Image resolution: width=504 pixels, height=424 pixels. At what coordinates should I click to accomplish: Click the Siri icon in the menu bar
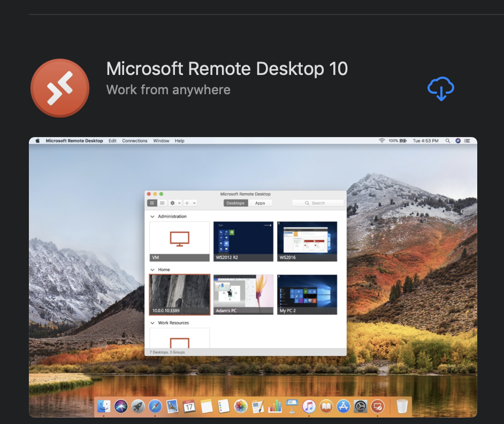[x=458, y=141]
